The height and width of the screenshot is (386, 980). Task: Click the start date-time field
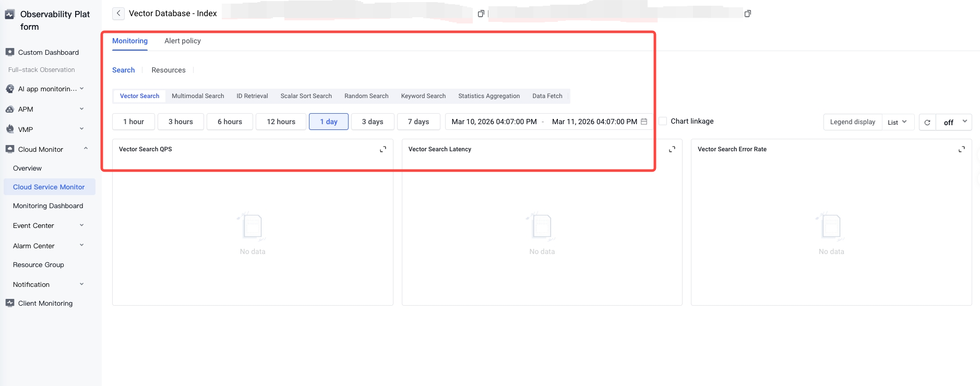pyautogui.click(x=494, y=122)
